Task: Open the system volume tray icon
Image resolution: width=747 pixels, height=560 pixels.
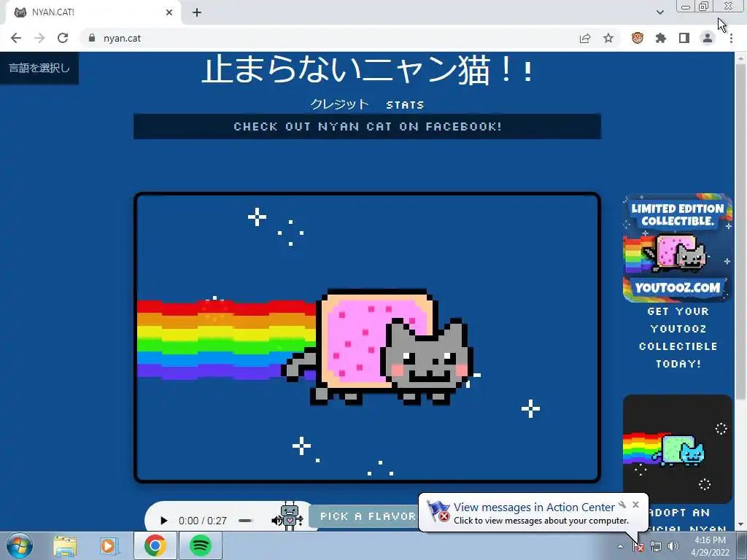Action: tap(673, 546)
